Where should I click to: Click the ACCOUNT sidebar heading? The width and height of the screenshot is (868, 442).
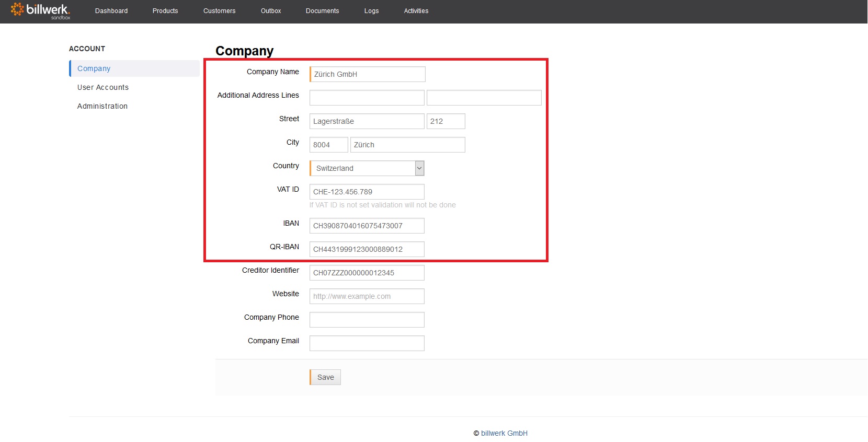pos(87,49)
